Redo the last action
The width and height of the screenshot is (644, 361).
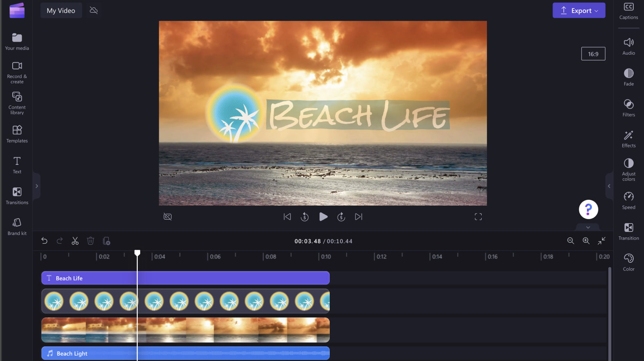point(60,241)
